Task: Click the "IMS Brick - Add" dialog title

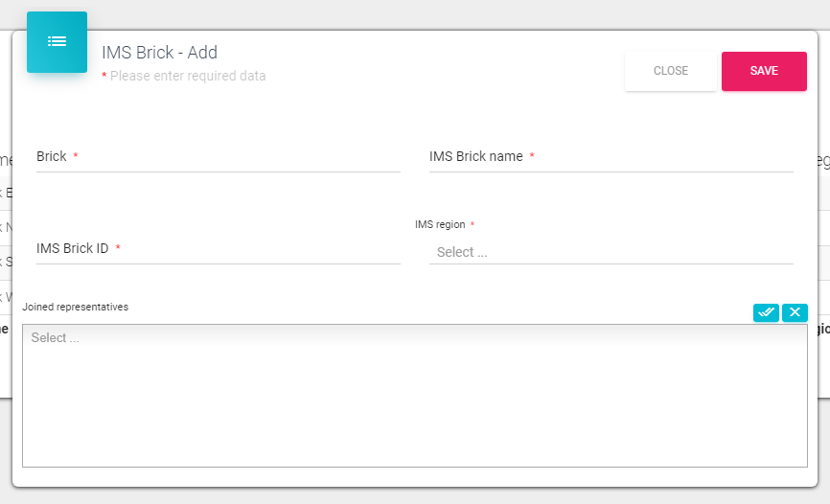Action: (x=159, y=53)
